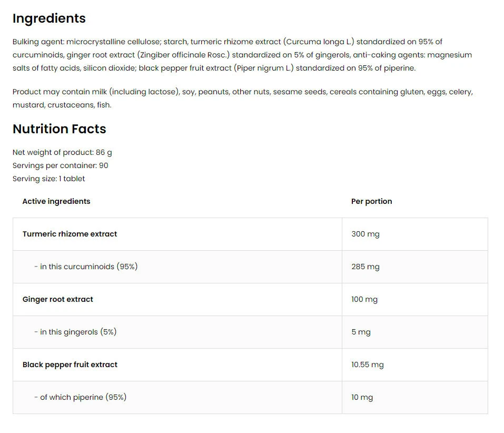This screenshot has height=433, width=504.
Task: Click the 'Serving size: 1 tablet' line
Action: pos(48,179)
